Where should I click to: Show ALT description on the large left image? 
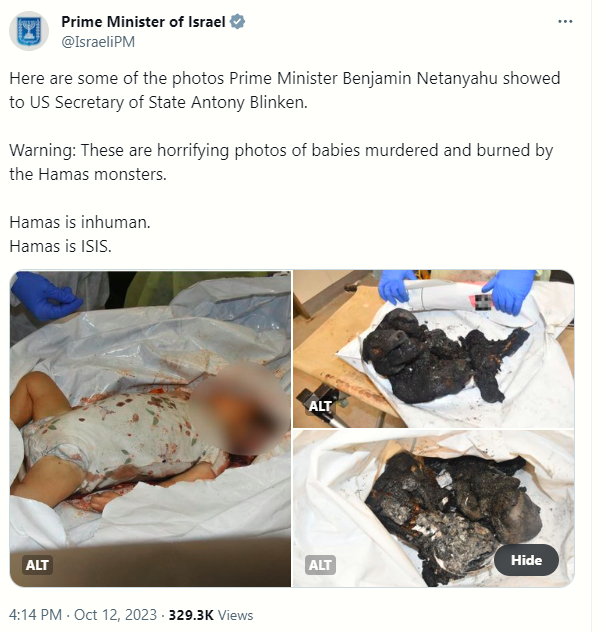point(37,565)
